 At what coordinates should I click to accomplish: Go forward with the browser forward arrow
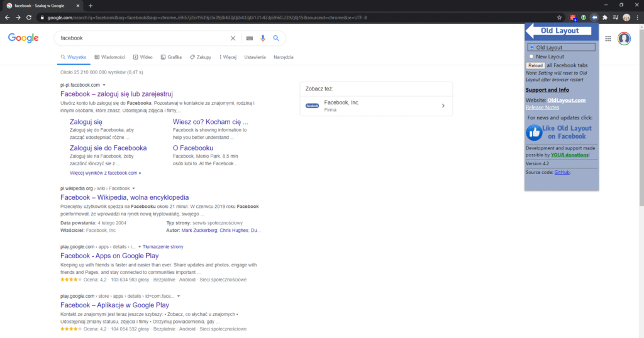pyautogui.click(x=18, y=18)
